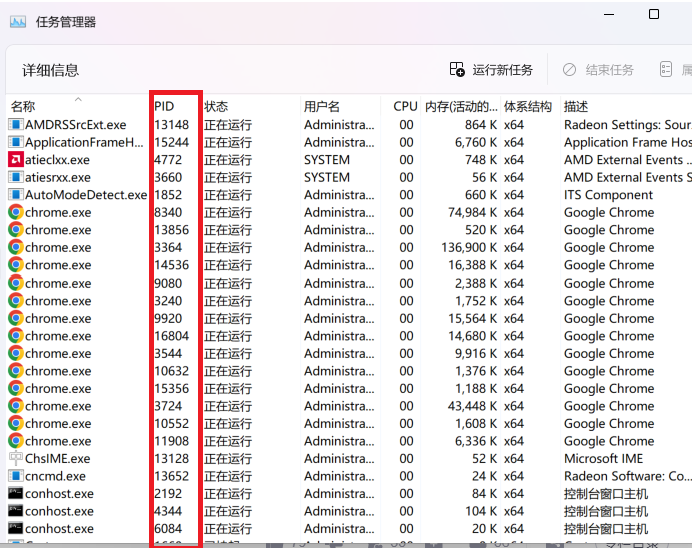Click the Microsoft IME description

pyautogui.click(x=603, y=459)
